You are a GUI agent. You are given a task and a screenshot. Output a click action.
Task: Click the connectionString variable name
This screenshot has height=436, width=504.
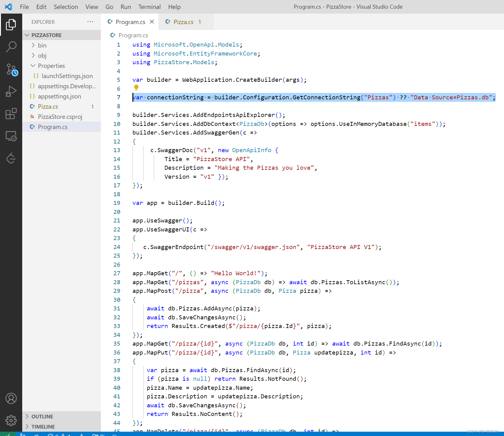coord(175,97)
